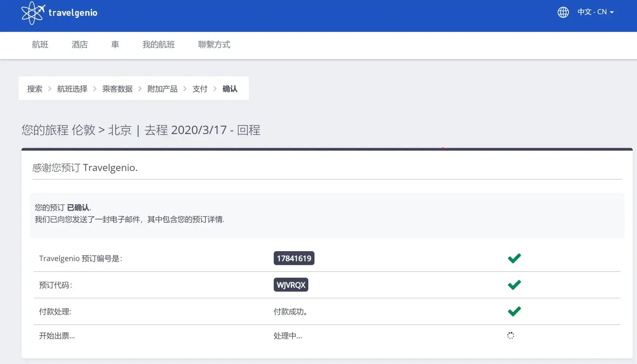Screen dimensions: 637x364
Task: Open the 酒店 menu item
Action: [80, 44]
